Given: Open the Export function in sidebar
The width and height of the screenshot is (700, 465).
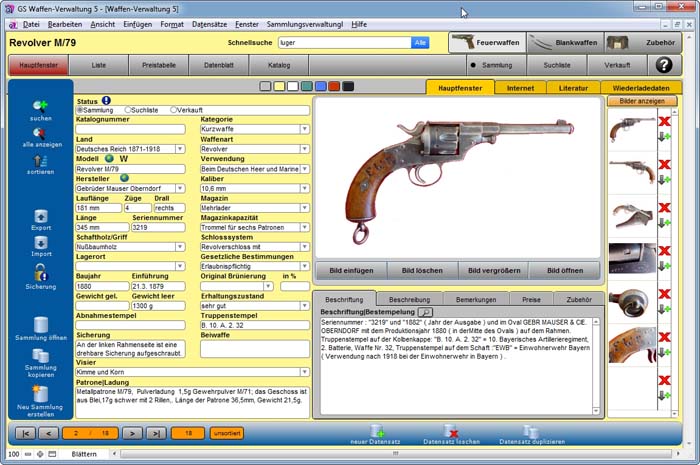Looking at the screenshot, I should click(x=40, y=216).
